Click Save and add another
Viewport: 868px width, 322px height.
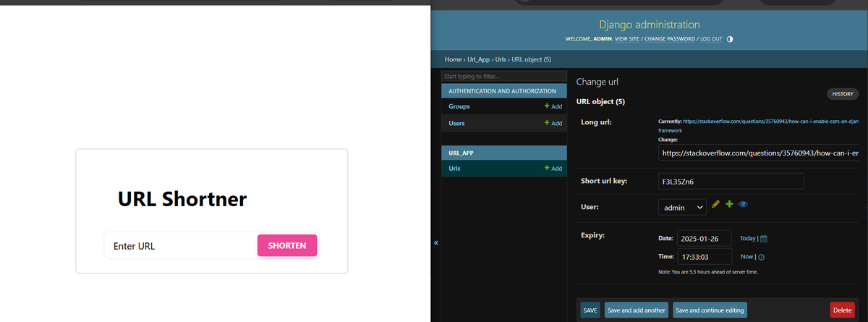point(636,310)
